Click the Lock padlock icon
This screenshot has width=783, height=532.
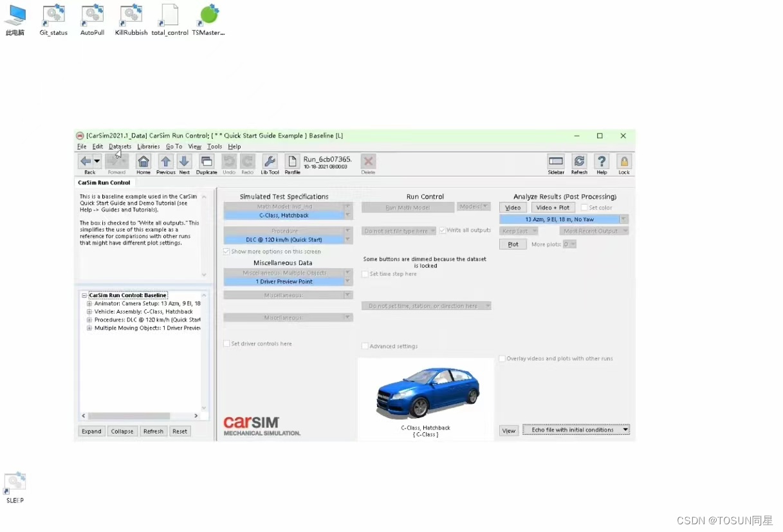[x=624, y=161]
